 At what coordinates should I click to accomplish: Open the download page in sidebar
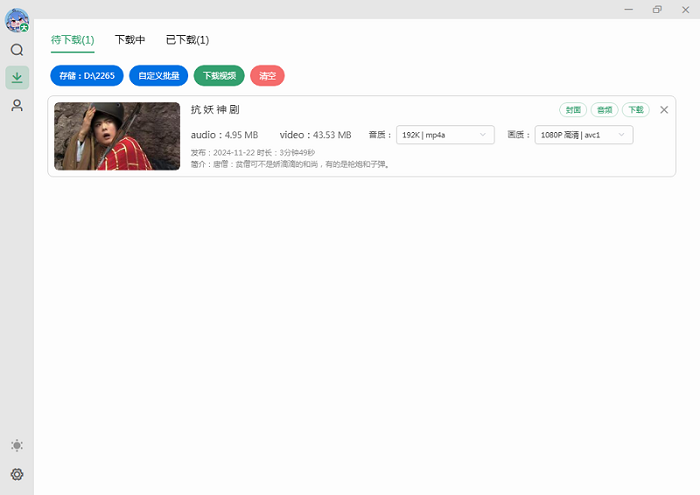tap(17, 77)
